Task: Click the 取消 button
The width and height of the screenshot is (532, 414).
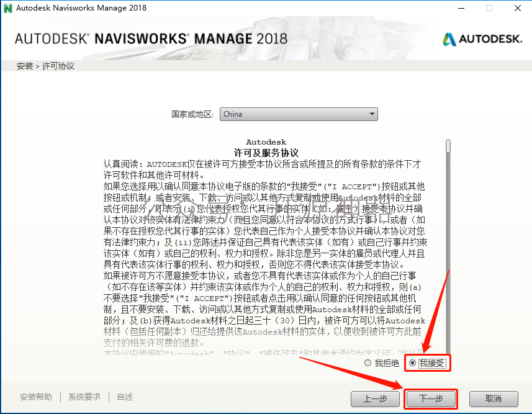Action: click(x=494, y=398)
